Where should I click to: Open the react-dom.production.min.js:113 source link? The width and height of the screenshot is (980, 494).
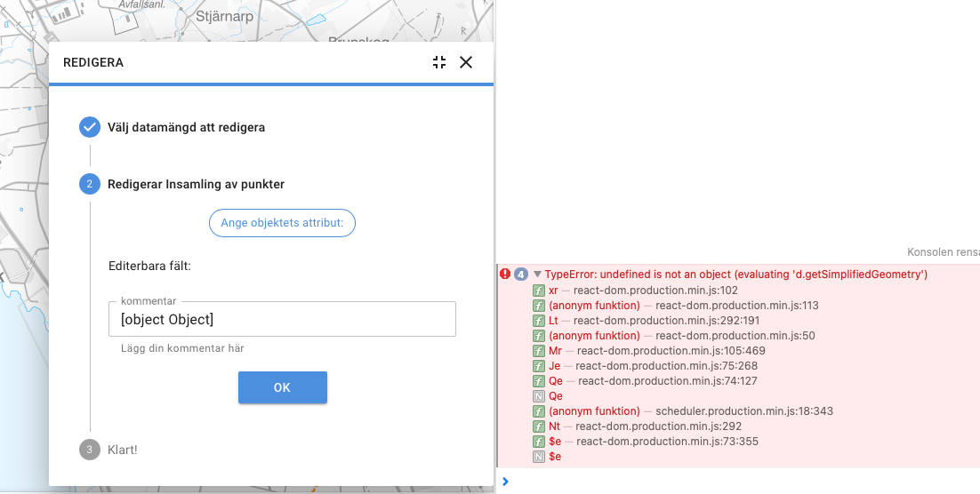pos(737,306)
